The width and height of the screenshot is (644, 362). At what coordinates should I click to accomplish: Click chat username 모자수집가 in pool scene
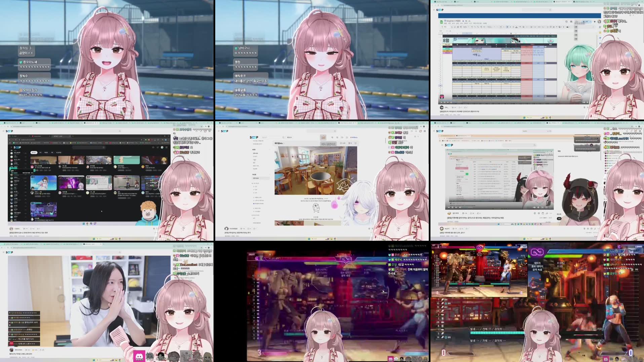point(30,90)
